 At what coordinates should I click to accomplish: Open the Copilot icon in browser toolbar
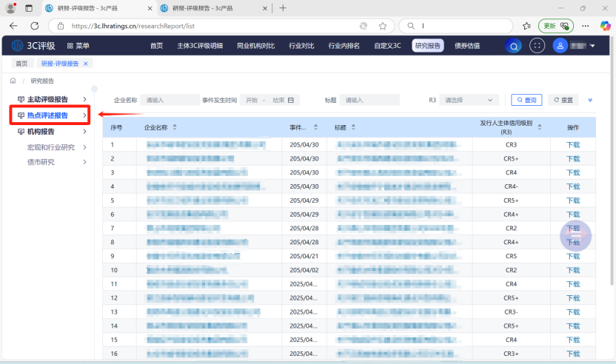point(606,26)
